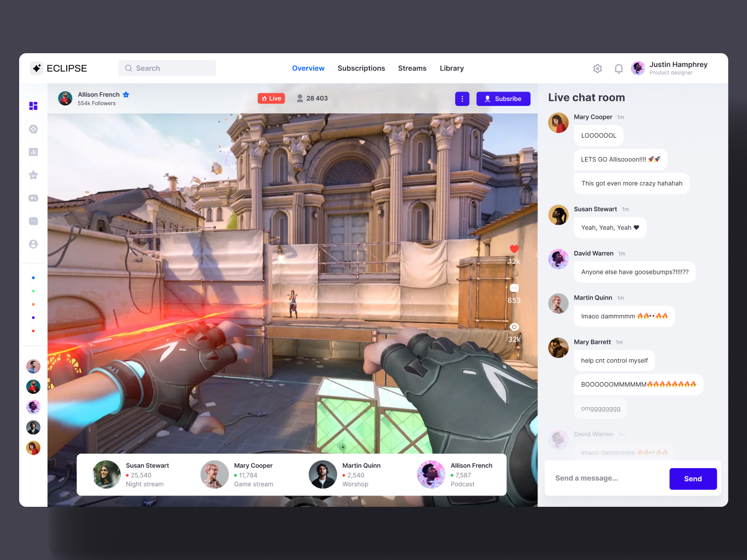The image size is (747, 560).
Task: Click David Warren's avatar beside goosebumps message
Action: 558,259
